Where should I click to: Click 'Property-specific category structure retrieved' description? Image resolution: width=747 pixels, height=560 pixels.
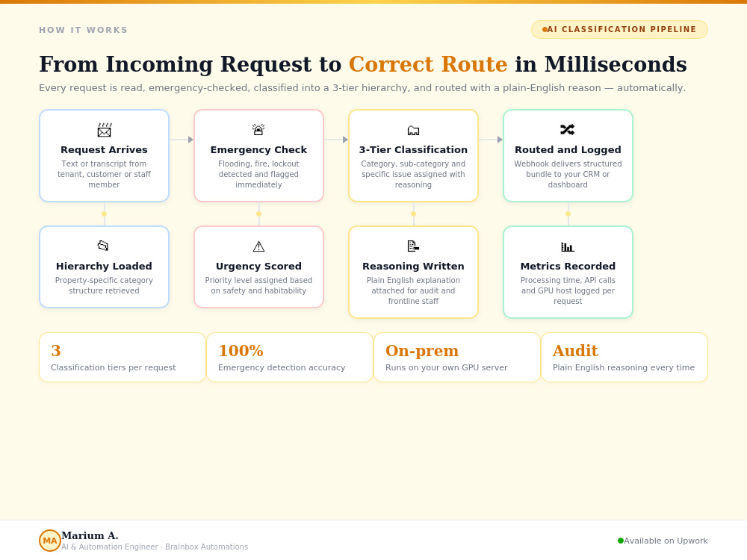click(x=104, y=286)
